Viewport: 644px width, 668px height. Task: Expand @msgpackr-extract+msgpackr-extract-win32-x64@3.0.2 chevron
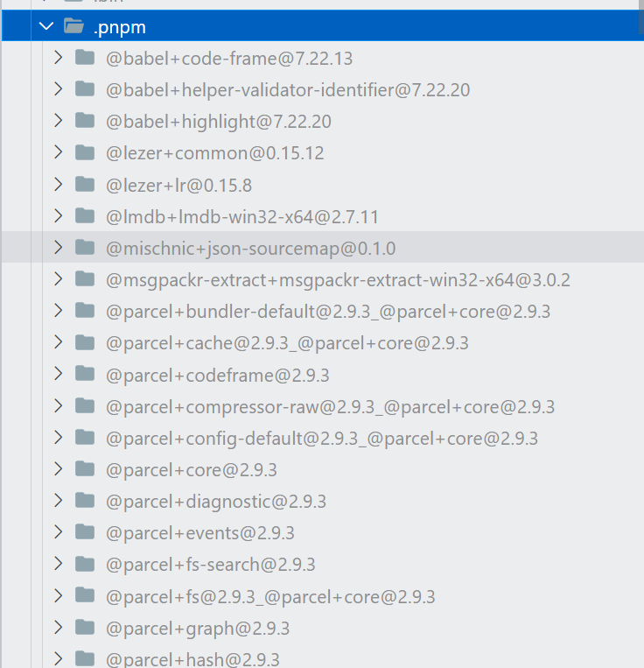pos(59,279)
